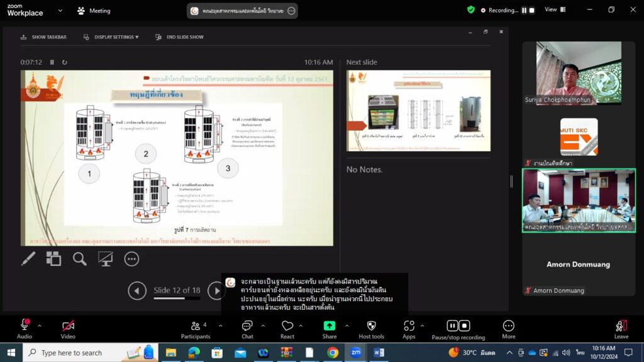Open the Apps panel
The width and height of the screenshot is (644, 362).
coord(409,329)
